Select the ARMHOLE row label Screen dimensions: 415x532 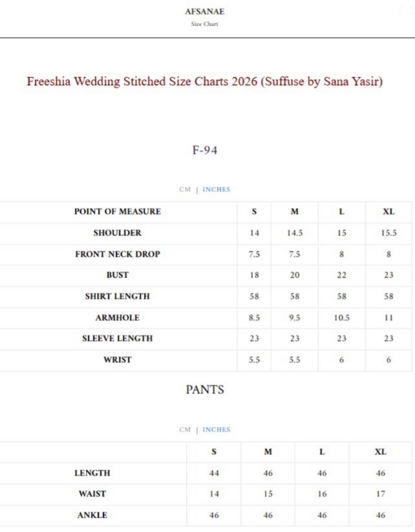pos(117,317)
